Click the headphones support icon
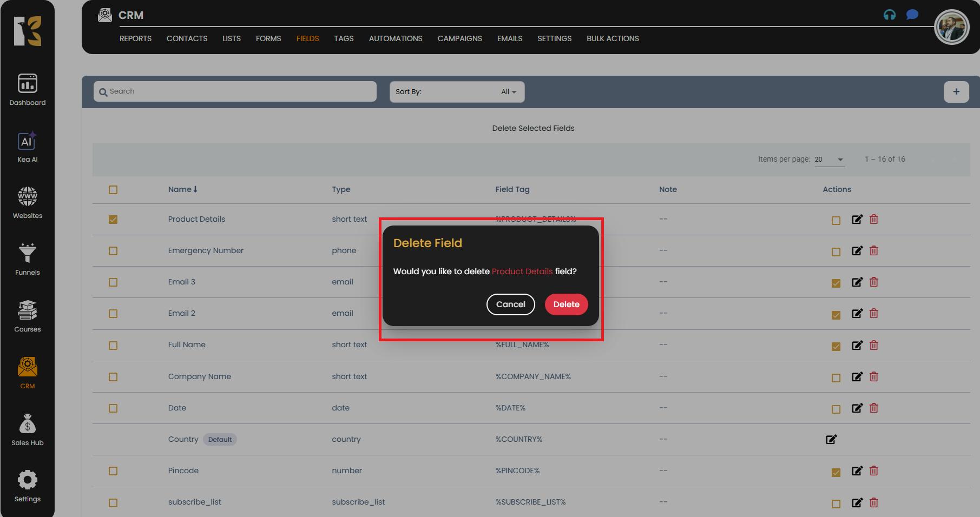Screen dimensions: 980x517 [x=889, y=15]
